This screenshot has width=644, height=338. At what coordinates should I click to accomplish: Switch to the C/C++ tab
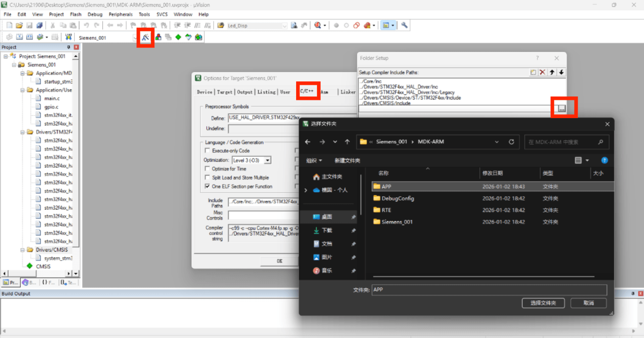coord(307,91)
